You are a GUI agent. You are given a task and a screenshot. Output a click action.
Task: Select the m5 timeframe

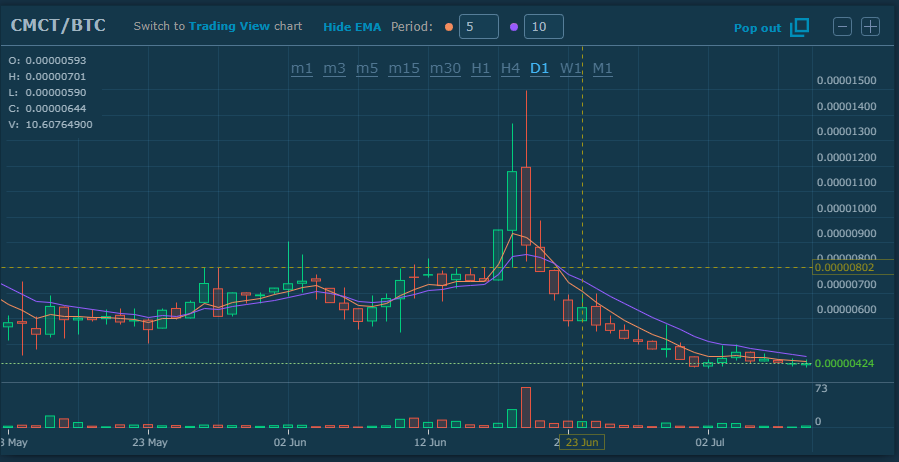point(367,68)
